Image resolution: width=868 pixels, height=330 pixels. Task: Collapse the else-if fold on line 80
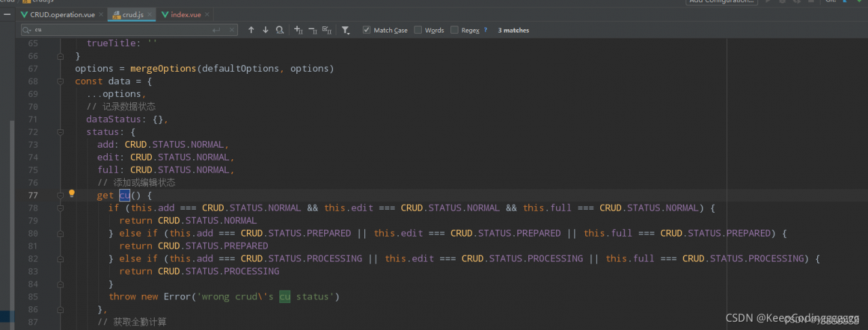coord(60,233)
